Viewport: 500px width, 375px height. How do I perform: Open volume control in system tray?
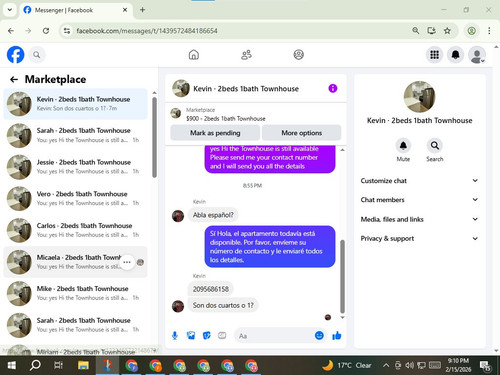click(x=409, y=365)
